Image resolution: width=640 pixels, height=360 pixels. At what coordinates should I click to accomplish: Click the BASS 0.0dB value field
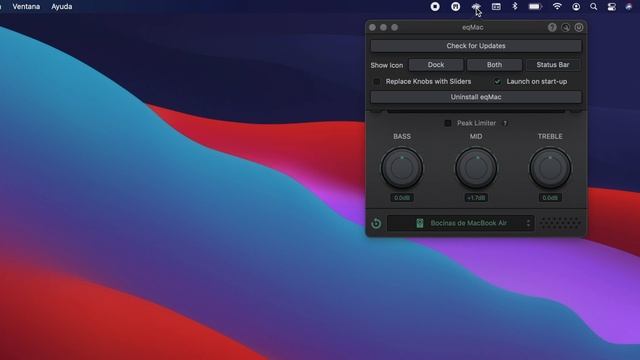coord(402,198)
